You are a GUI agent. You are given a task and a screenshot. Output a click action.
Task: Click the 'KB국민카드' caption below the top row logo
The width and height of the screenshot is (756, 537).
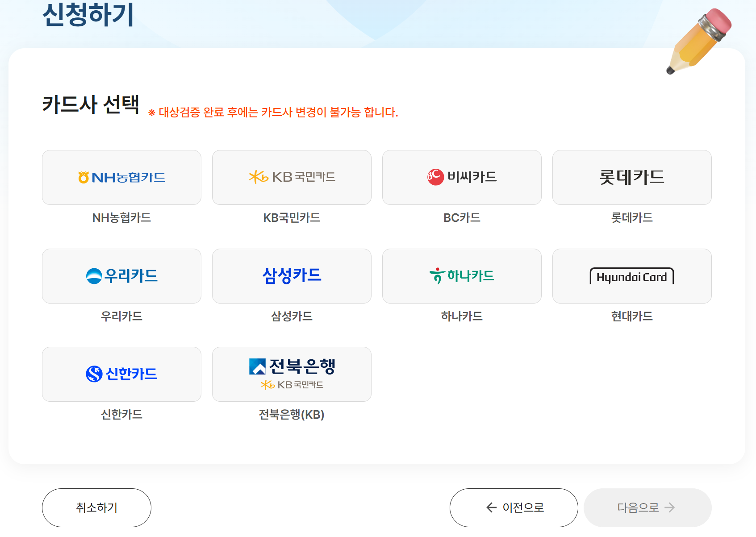pyautogui.click(x=292, y=218)
